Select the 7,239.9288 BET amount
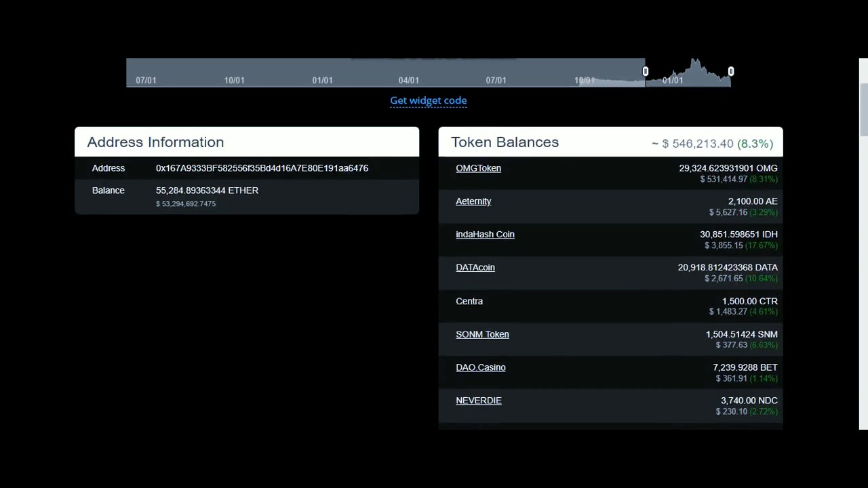 pyautogui.click(x=745, y=367)
